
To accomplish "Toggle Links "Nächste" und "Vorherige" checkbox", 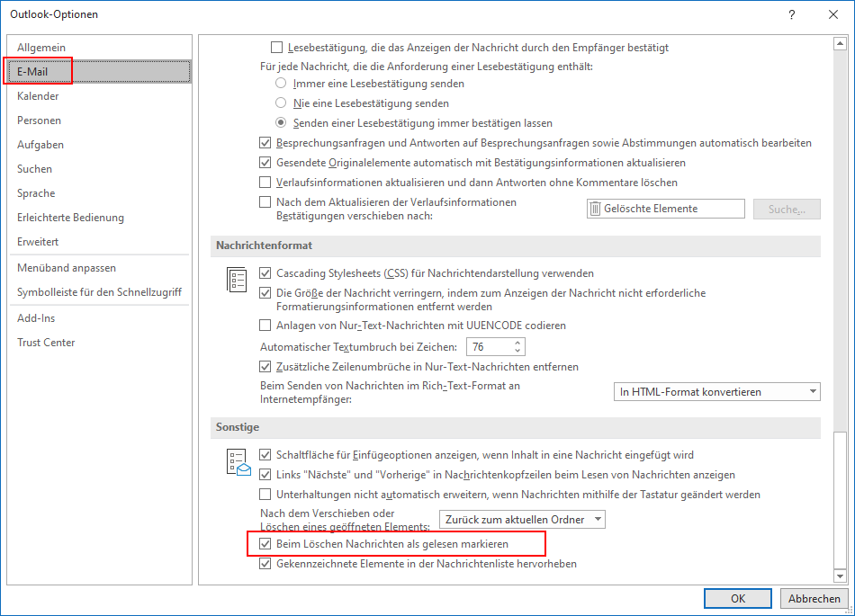I will tap(265, 475).
